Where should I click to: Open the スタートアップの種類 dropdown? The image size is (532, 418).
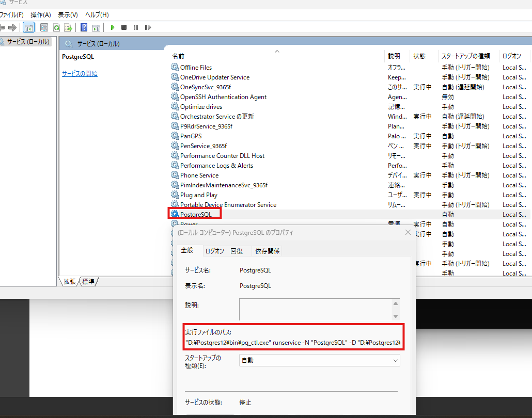click(396, 360)
